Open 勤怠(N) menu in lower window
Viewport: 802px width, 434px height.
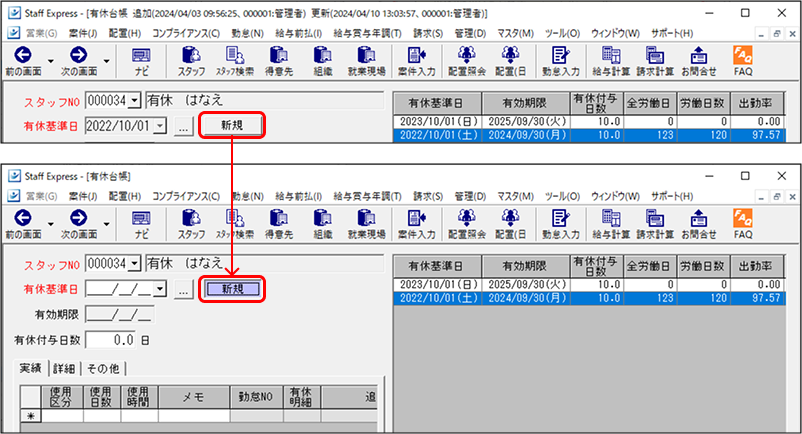click(248, 196)
